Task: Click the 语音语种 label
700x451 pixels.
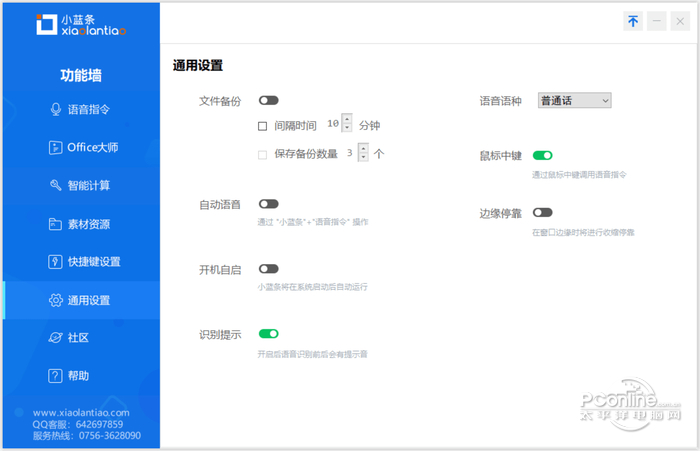Action: (x=500, y=101)
